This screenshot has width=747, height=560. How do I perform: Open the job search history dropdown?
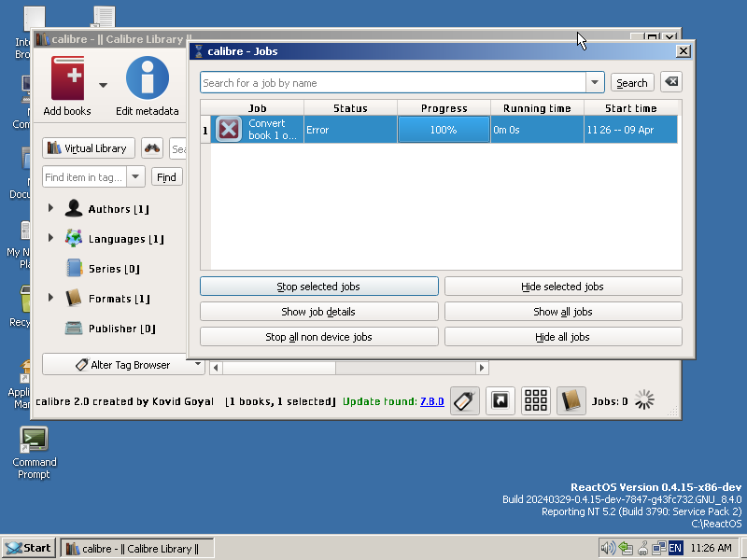[595, 82]
